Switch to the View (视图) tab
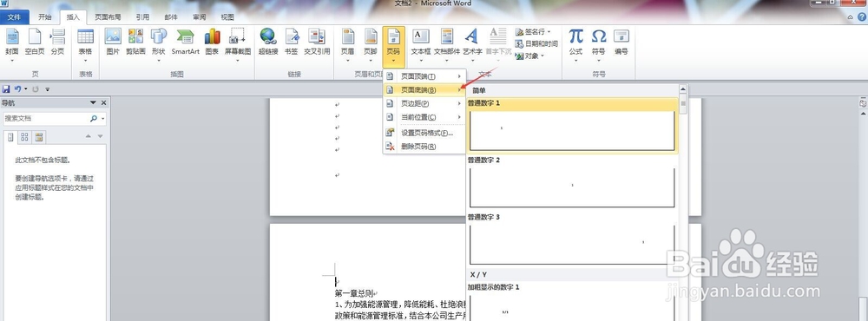 click(x=227, y=17)
